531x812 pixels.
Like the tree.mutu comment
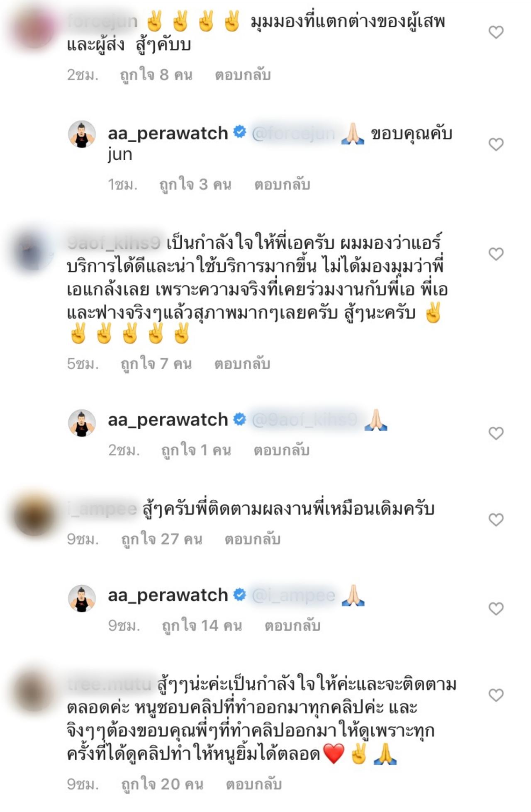[x=496, y=695]
